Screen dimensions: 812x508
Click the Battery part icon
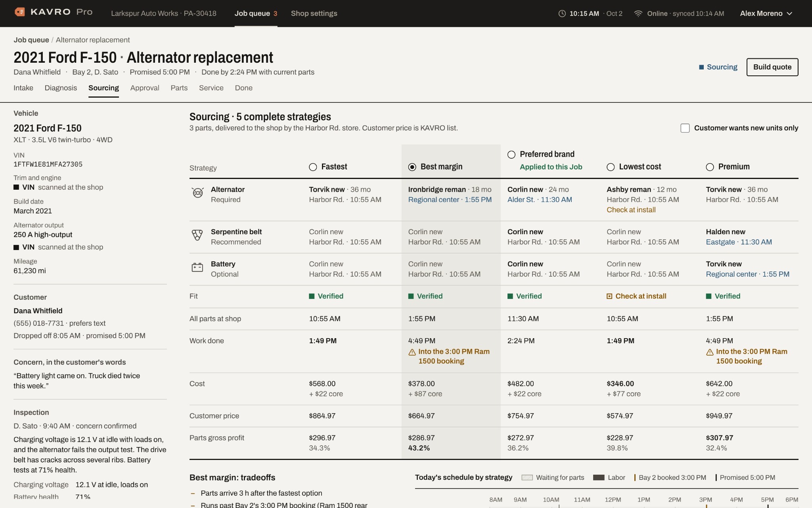(197, 267)
